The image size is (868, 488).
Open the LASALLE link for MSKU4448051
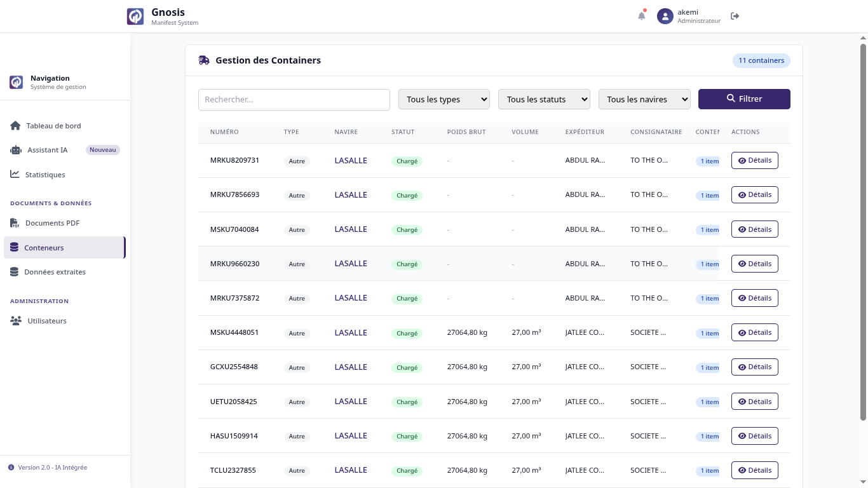(351, 333)
